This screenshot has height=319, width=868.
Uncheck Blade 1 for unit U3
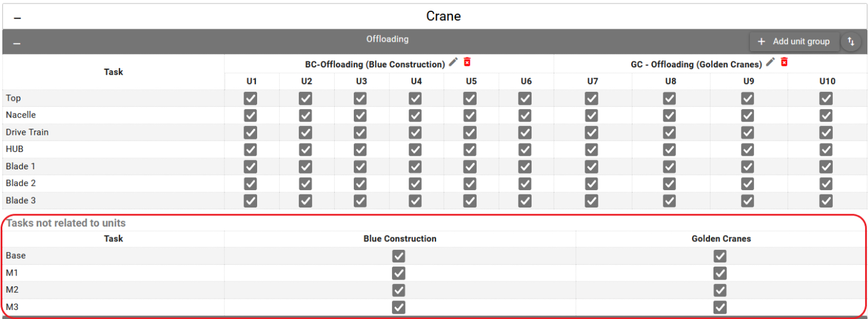click(360, 166)
